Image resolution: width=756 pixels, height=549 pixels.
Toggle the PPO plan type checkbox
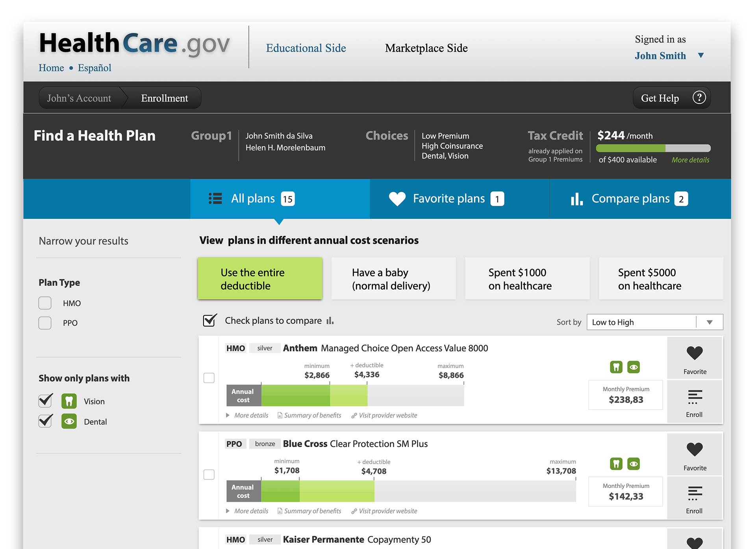(45, 323)
